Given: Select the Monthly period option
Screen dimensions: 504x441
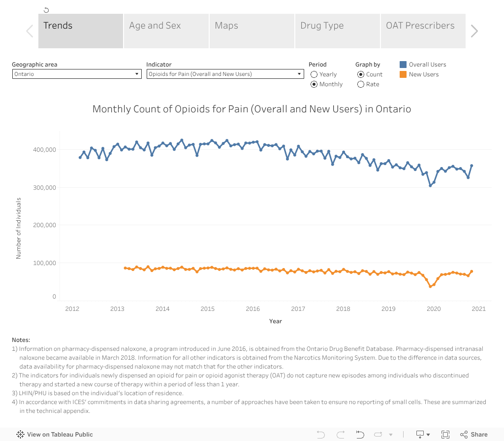Looking at the screenshot, I should (x=314, y=84).
